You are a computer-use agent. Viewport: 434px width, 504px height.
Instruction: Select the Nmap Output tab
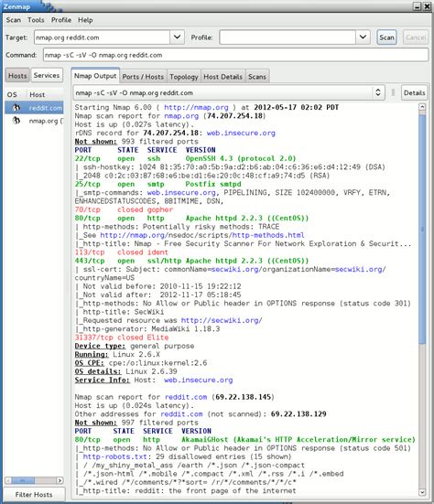95,76
